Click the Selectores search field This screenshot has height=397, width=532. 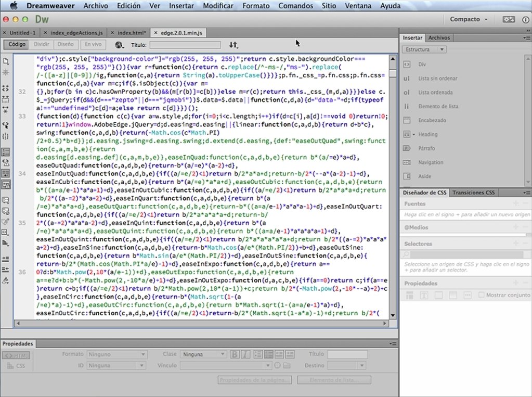coord(465,254)
